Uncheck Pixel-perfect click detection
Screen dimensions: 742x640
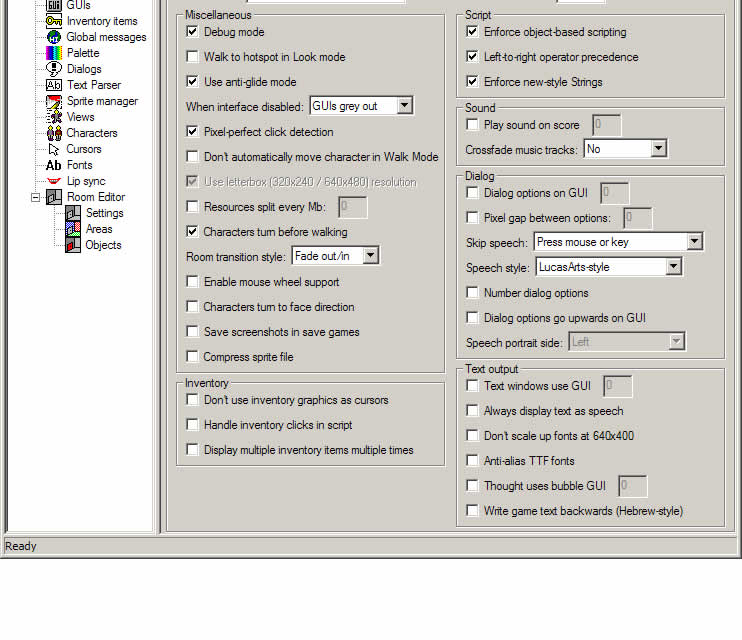192,132
